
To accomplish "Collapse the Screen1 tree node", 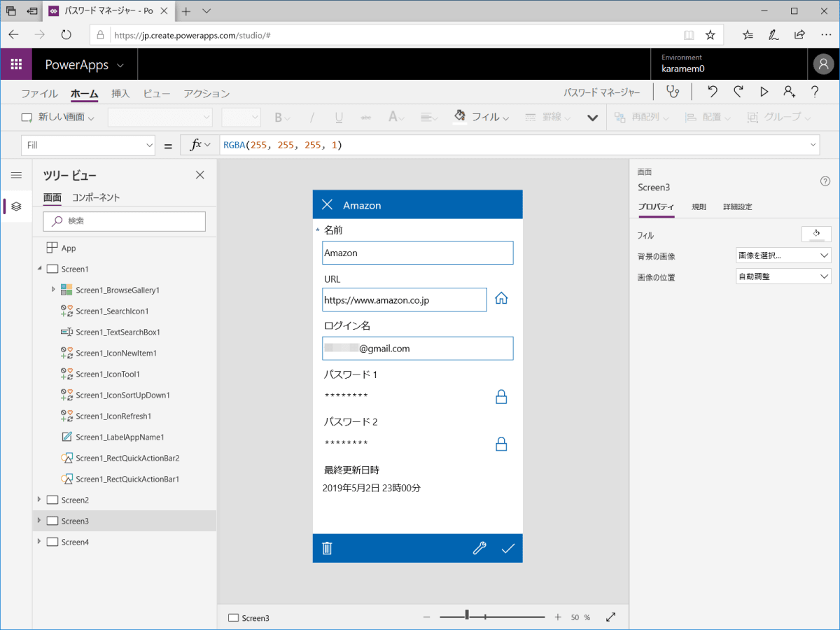I will click(39, 269).
